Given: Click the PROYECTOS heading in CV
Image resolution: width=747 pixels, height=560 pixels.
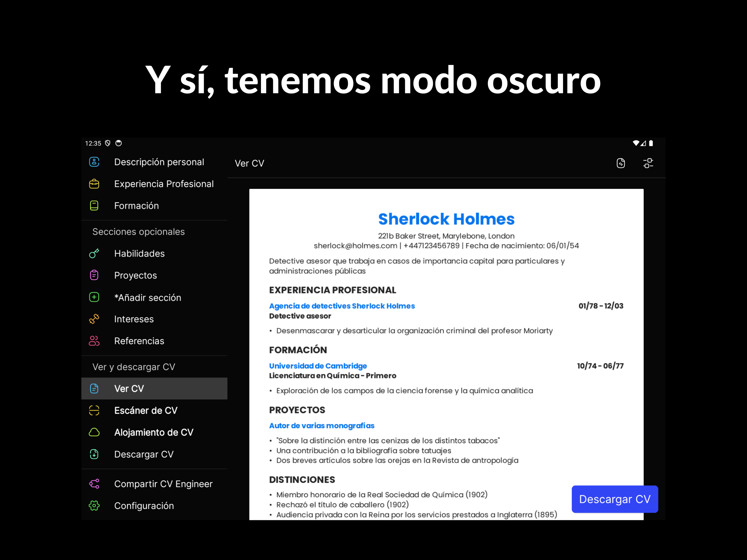Looking at the screenshot, I should tap(297, 410).
